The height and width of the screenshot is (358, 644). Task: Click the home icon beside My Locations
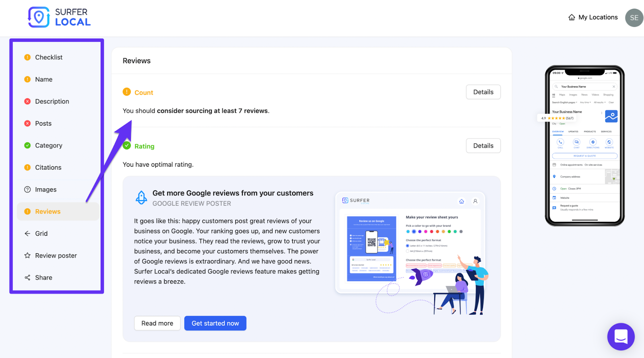[572, 17]
